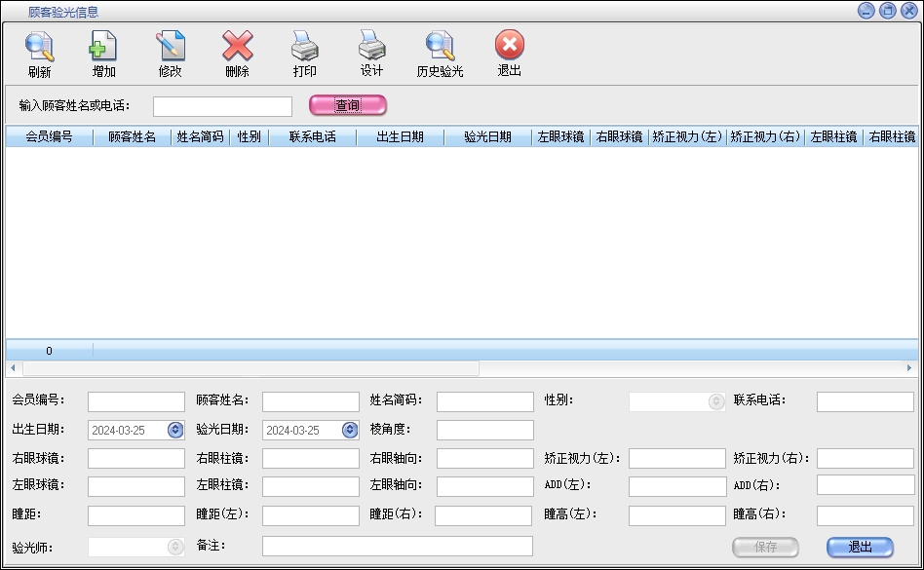Screen dimensions: 924x570
Task: Open the 设计 design tool
Action: pyautogui.click(x=371, y=47)
